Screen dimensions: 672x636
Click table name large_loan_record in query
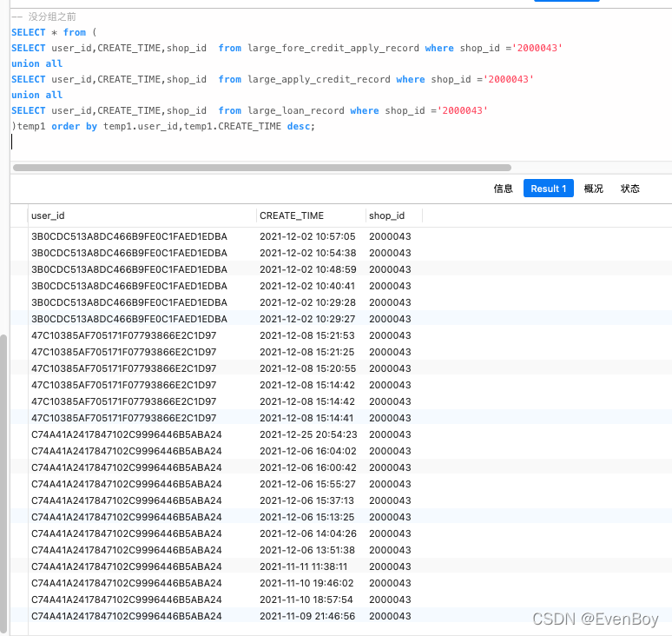296,110
